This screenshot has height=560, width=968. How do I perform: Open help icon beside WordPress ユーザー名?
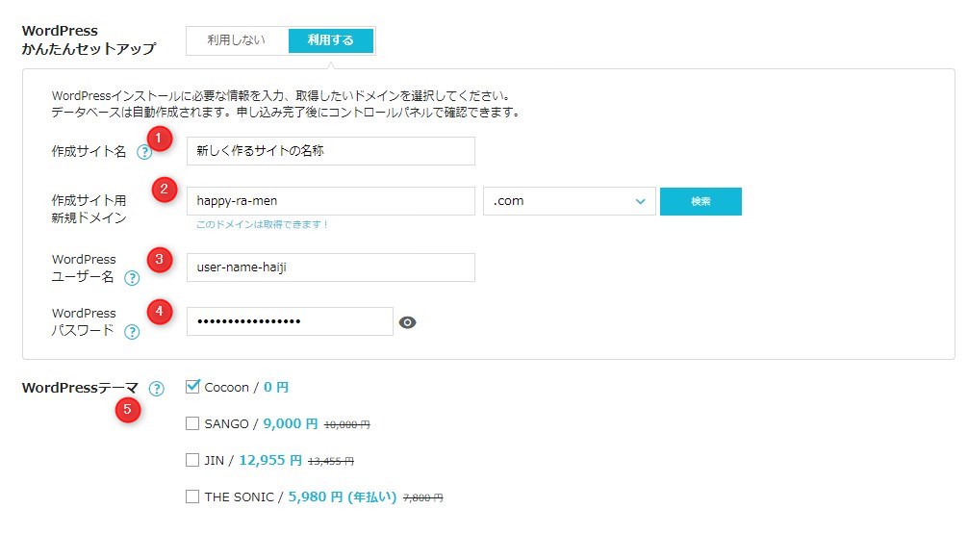(x=132, y=278)
